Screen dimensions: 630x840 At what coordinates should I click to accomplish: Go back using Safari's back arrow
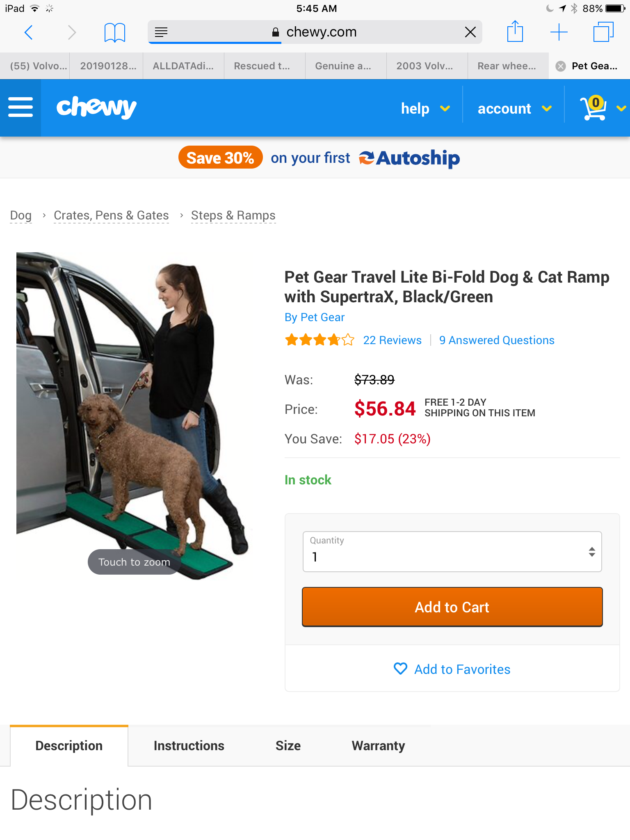click(x=28, y=32)
